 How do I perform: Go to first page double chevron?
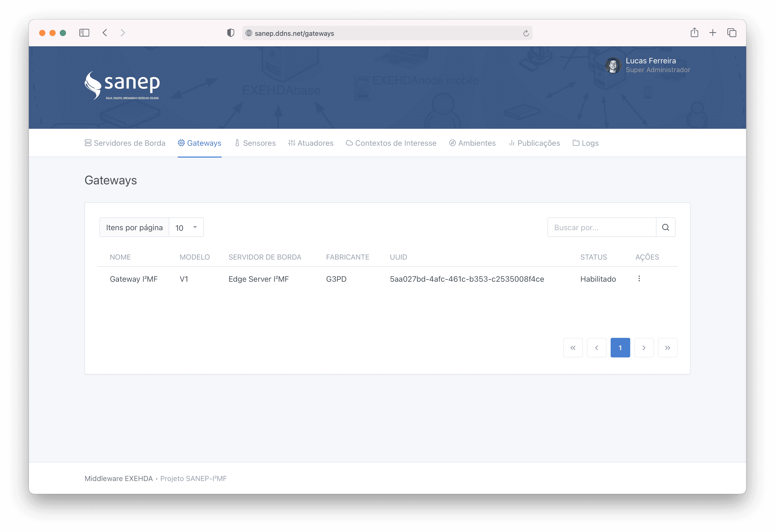pos(572,348)
